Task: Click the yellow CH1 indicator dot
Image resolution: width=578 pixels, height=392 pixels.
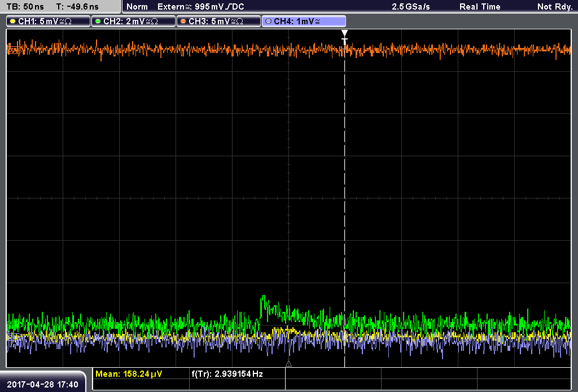Action: point(13,21)
